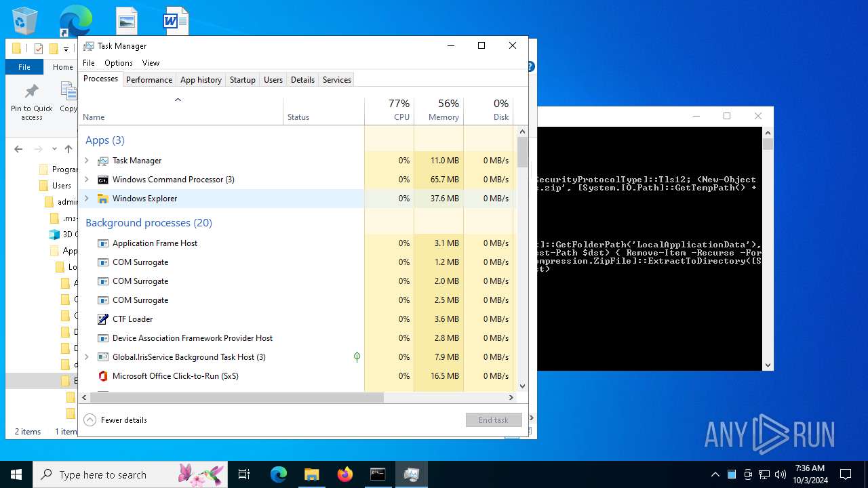Open Task View on the taskbar

click(244, 474)
